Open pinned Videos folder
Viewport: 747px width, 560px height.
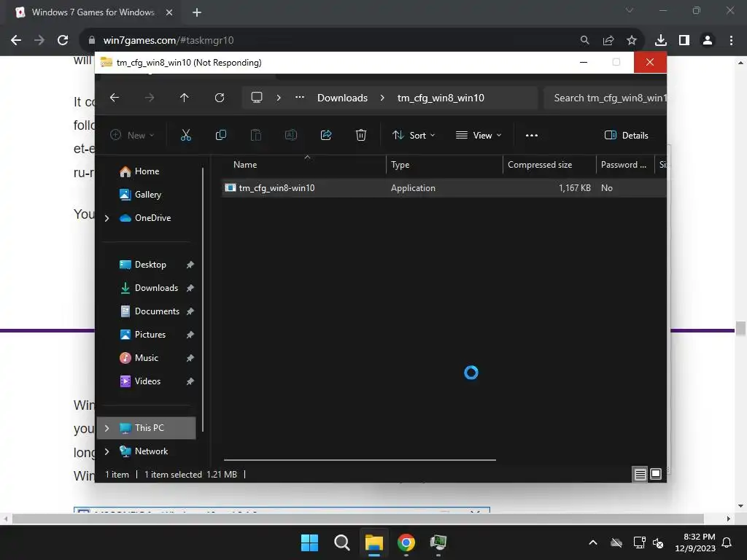[147, 381]
